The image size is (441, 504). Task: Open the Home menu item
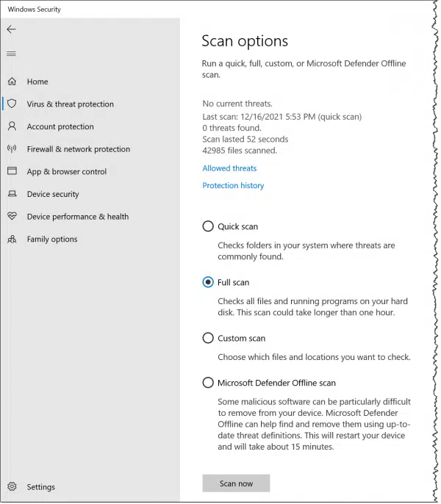tap(37, 82)
